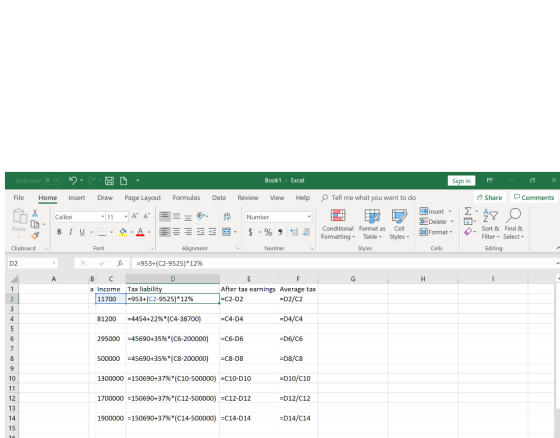Click the Fill Color bucket swatch
The image size is (560, 438).
pyautogui.click(x=123, y=232)
